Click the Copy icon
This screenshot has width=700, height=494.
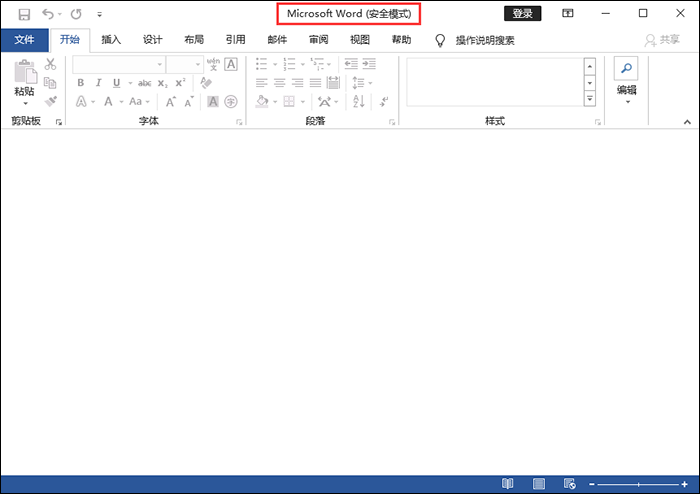[50, 83]
